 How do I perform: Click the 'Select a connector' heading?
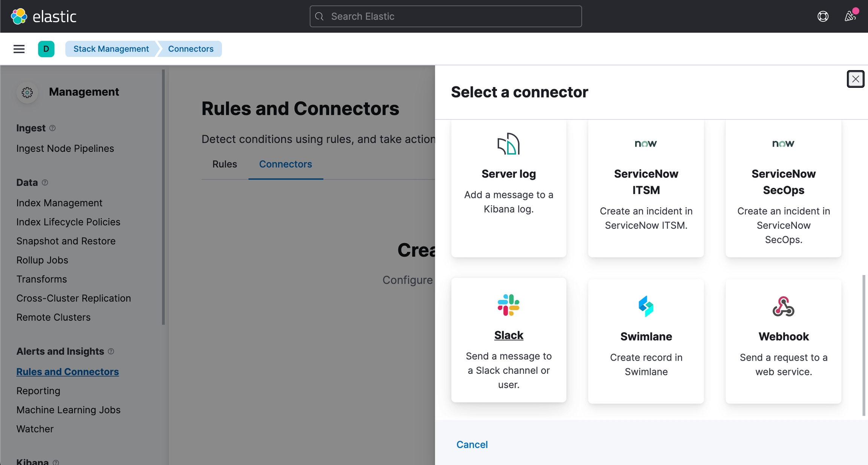point(520,92)
